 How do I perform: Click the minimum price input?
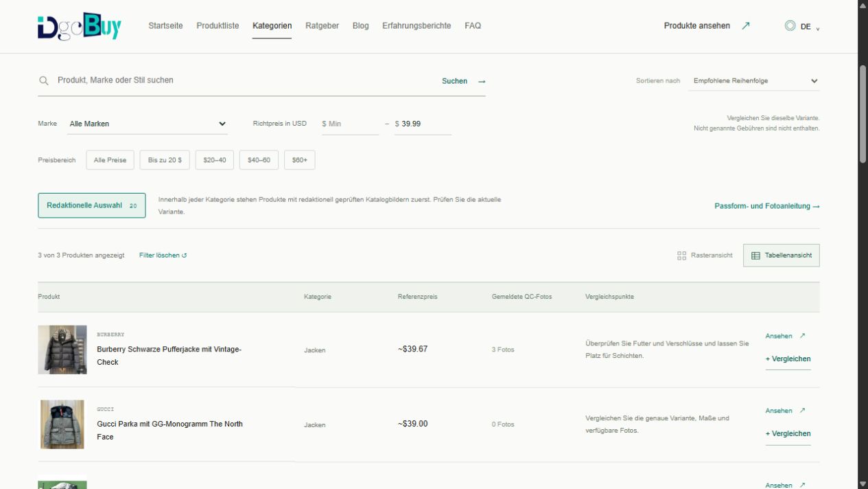pos(350,124)
